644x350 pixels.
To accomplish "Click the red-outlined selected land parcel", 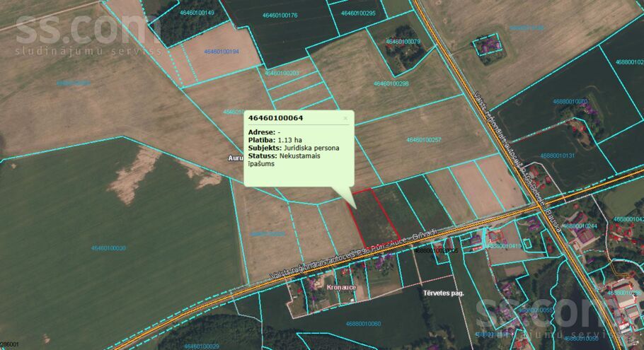I will point(374,218).
